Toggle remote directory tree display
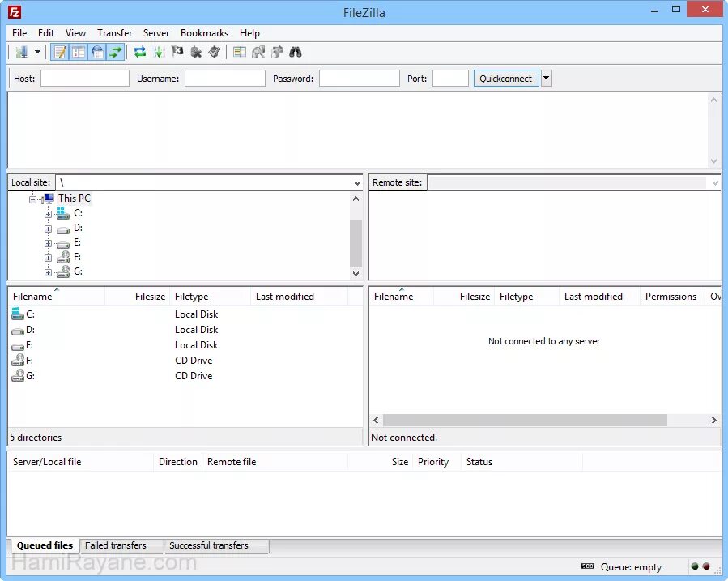 tap(97, 52)
